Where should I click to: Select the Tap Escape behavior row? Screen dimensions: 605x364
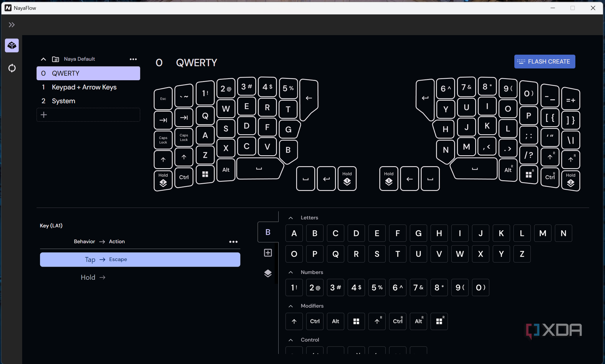click(x=140, y=260)
